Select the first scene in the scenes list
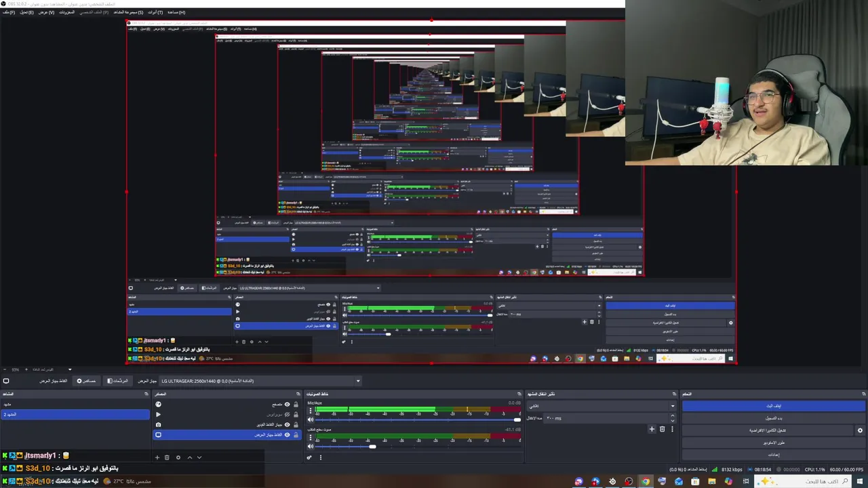This screenshot has width=868, height=488. click(75, 405)
